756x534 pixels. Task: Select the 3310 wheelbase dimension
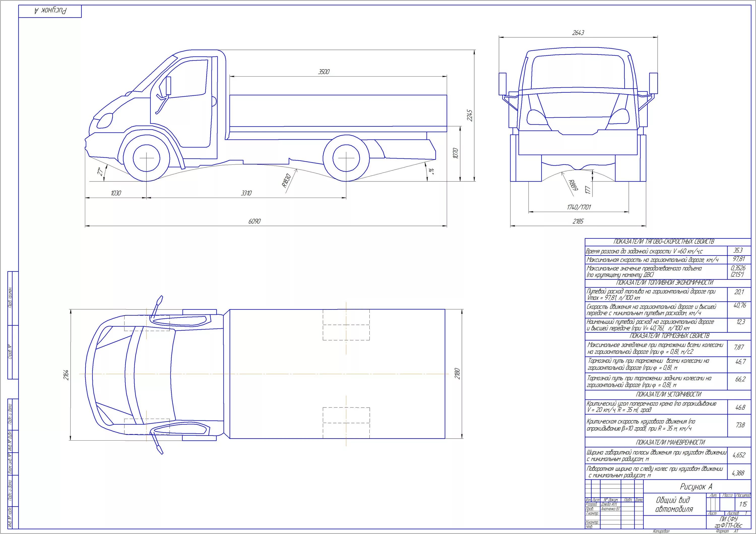point(246,193)
